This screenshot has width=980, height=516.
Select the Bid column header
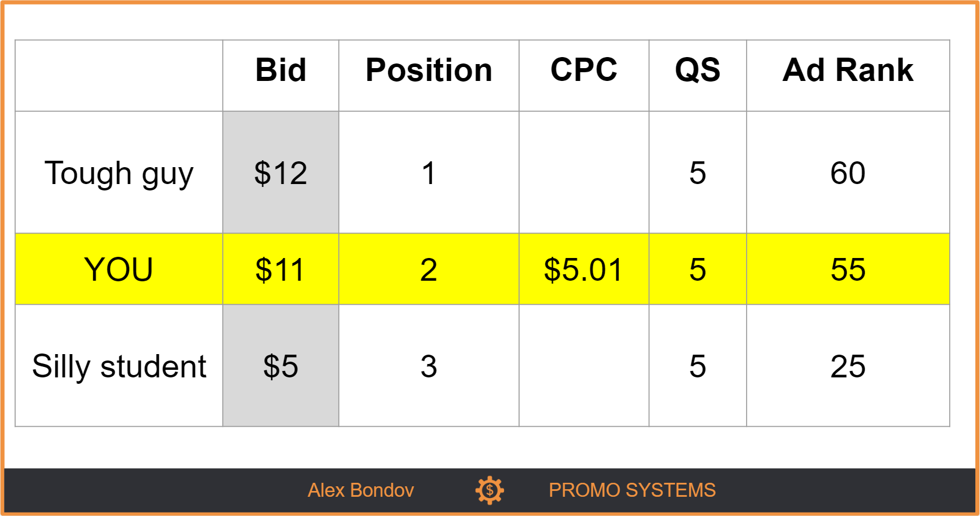[x=280, y=70]
